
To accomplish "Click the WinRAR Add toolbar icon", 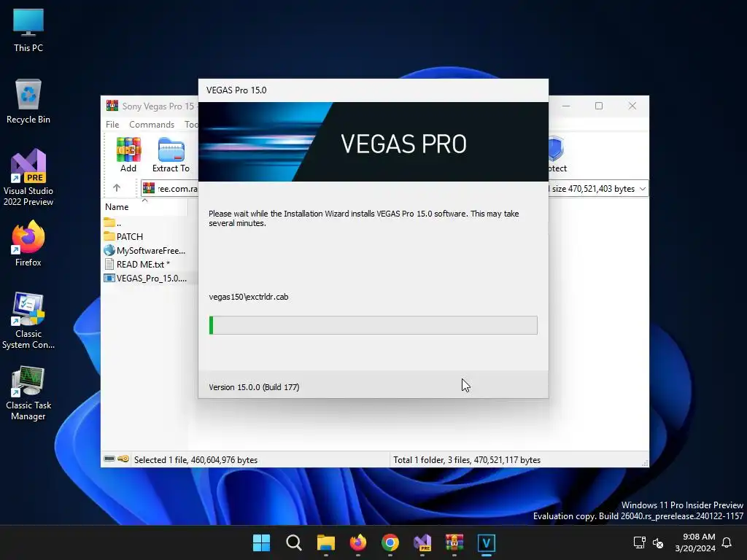I will tap(128, 155).
